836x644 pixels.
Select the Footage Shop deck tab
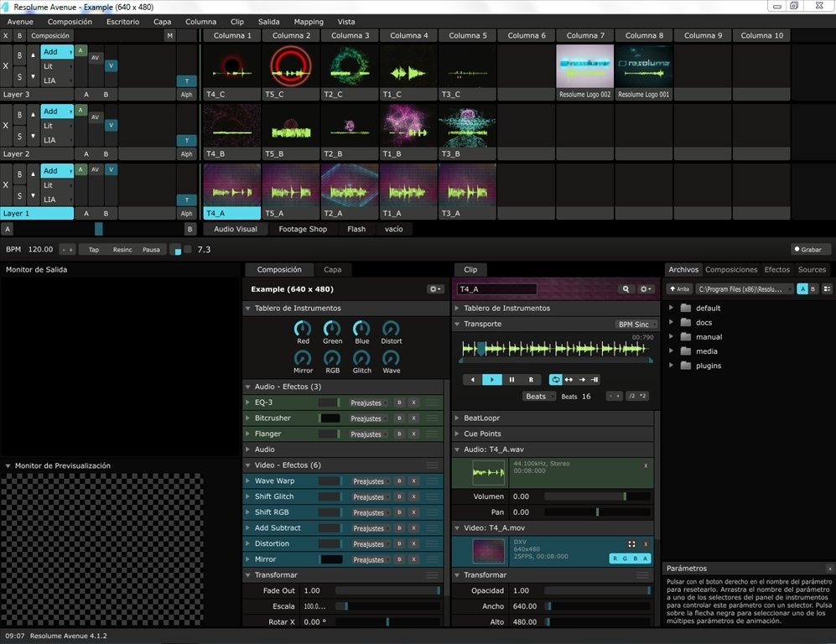pos(303,229)
